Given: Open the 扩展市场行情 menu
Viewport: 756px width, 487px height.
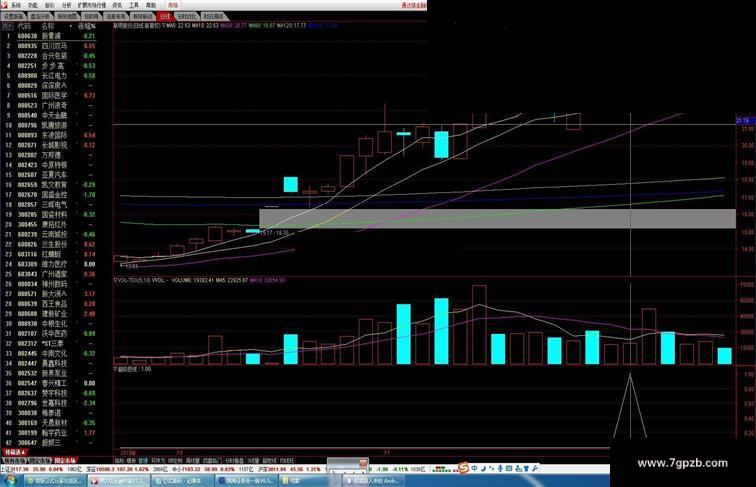Looking at the screenshot, I should (x=92, y=5).
